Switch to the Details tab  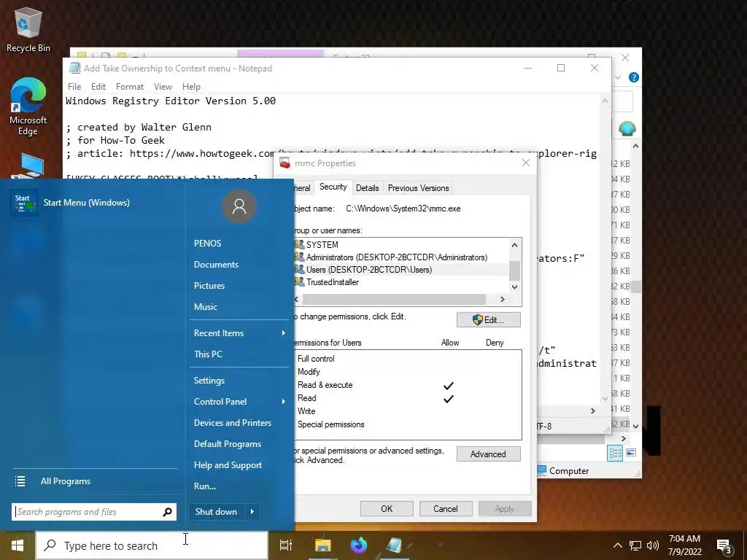tap(368, 188)
